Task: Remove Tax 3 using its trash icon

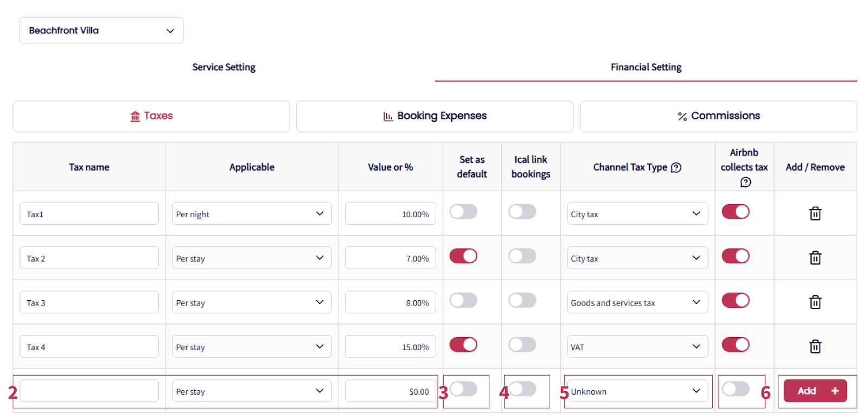Action: (815, 302)
